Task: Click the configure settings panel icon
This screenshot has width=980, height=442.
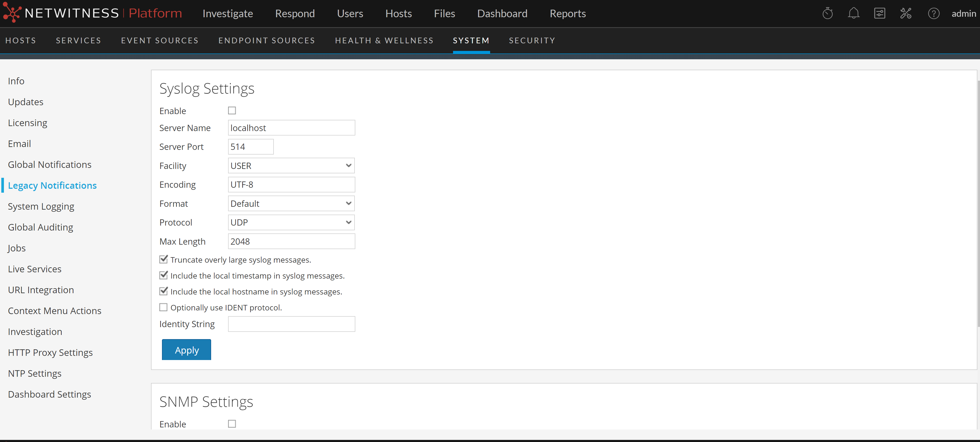Action: pyautogui.click(x=880, y=14)
